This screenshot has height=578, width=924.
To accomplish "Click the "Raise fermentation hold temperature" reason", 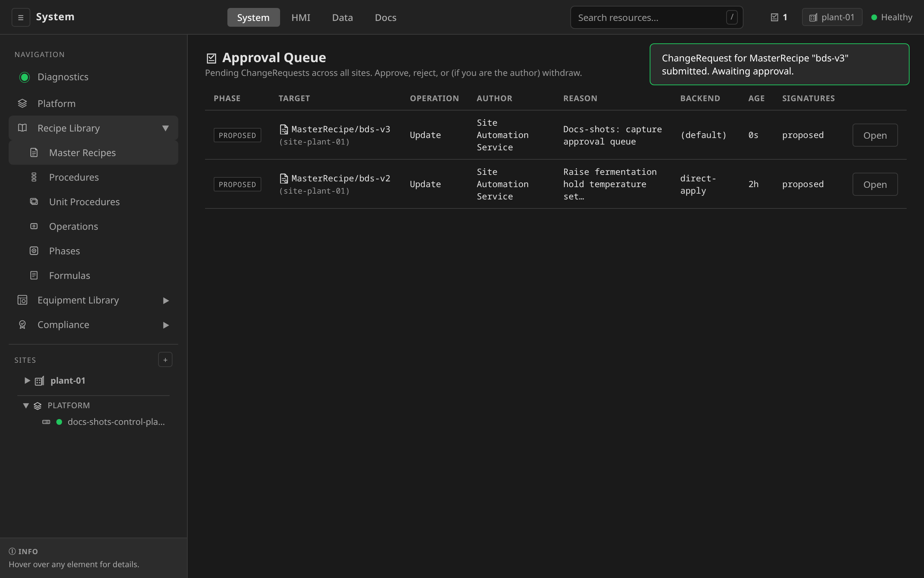I will (610, 184).
